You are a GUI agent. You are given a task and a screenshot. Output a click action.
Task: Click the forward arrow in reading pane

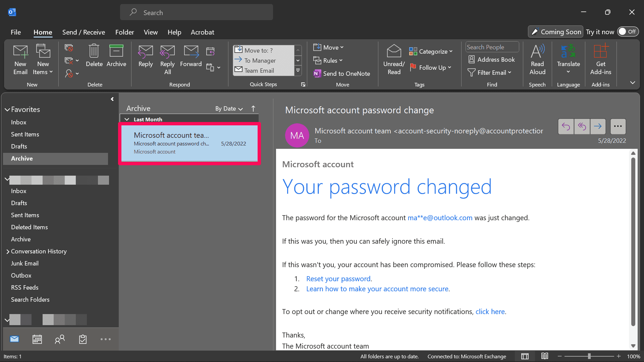[x=598, y=126]
